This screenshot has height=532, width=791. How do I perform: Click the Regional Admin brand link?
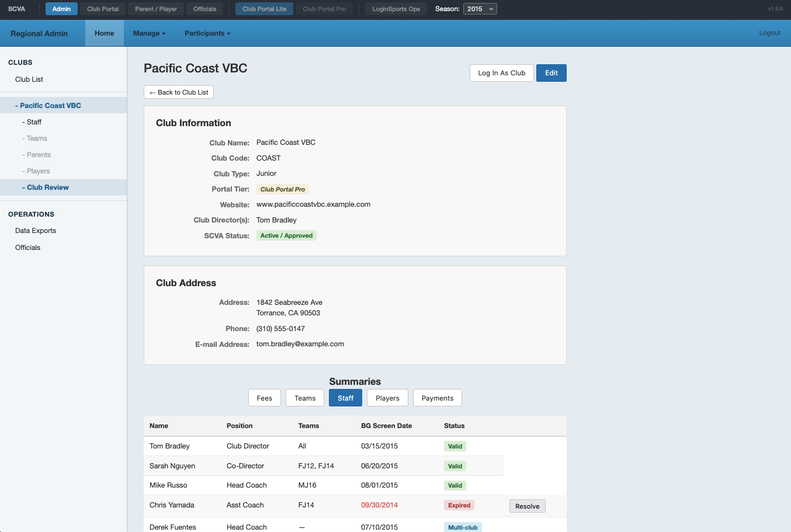click(x=39, y=33)
